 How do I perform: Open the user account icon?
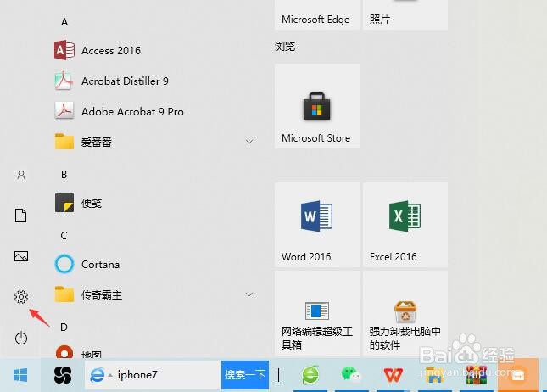click(x=21, y=175)
